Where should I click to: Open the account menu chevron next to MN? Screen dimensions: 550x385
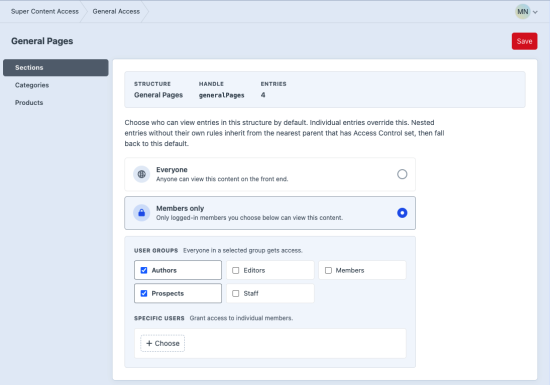[x=535, y=12]
